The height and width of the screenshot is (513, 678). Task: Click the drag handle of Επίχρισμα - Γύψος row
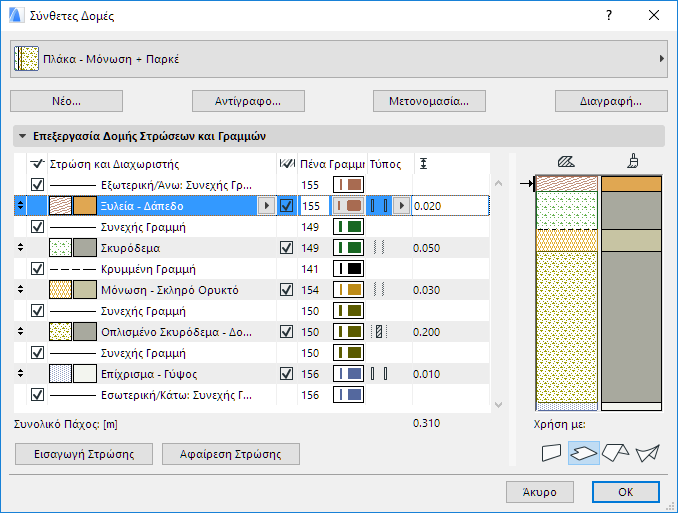pyautogui.click(x=20, y=374)
